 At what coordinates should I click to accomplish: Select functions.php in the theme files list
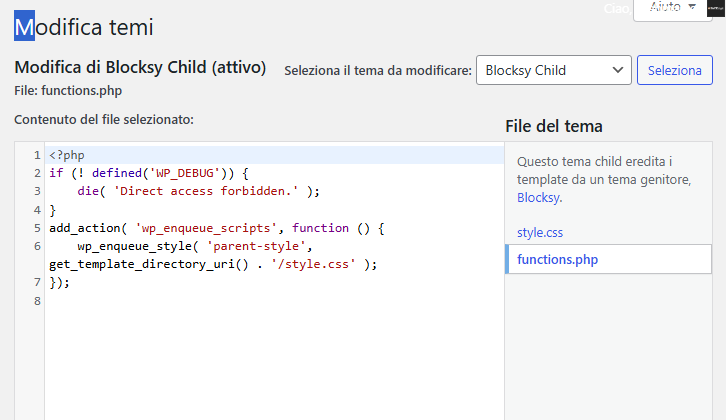coord(558,260)
